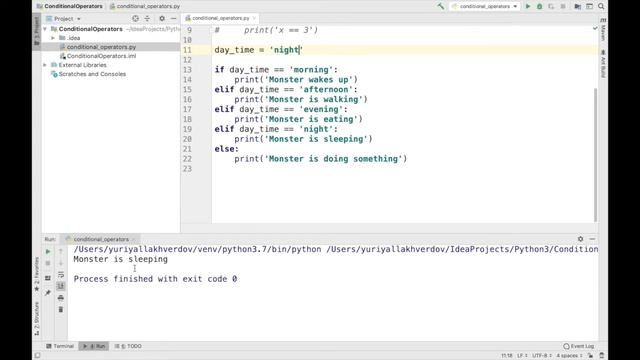Rerun program with Run panel green arrow
This screenshot has width=640, height=360.
click(48, 251)
